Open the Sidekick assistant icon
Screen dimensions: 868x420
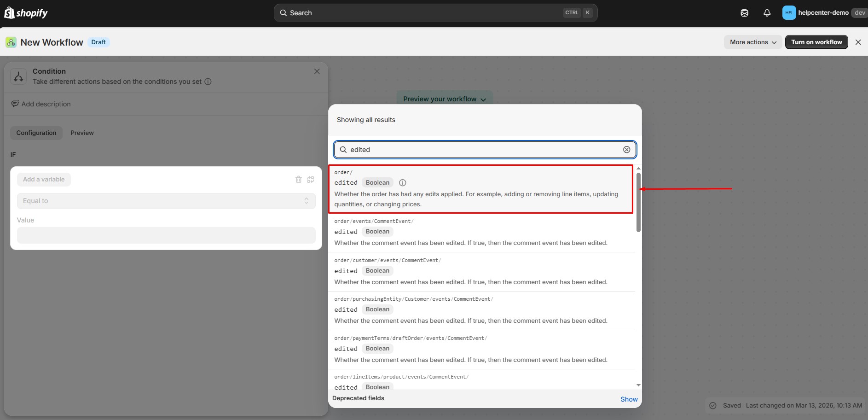coord(744,13)
